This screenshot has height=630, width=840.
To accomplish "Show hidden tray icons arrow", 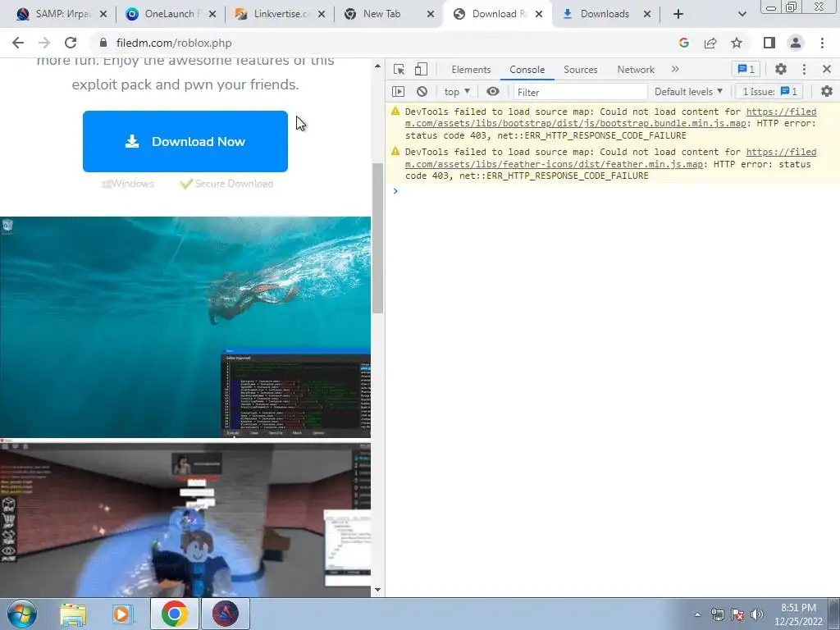I will click(697, 614).
